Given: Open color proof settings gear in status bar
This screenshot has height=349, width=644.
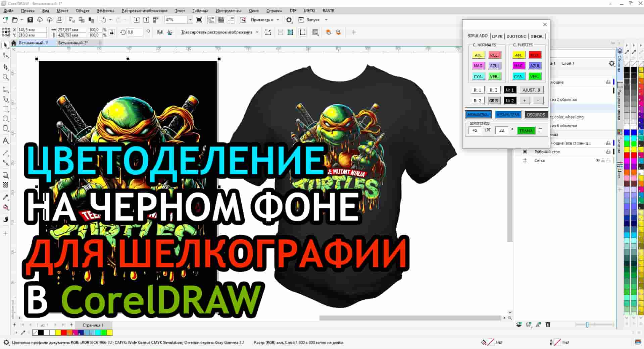Looking at the screenshot, I should point(6,342).
